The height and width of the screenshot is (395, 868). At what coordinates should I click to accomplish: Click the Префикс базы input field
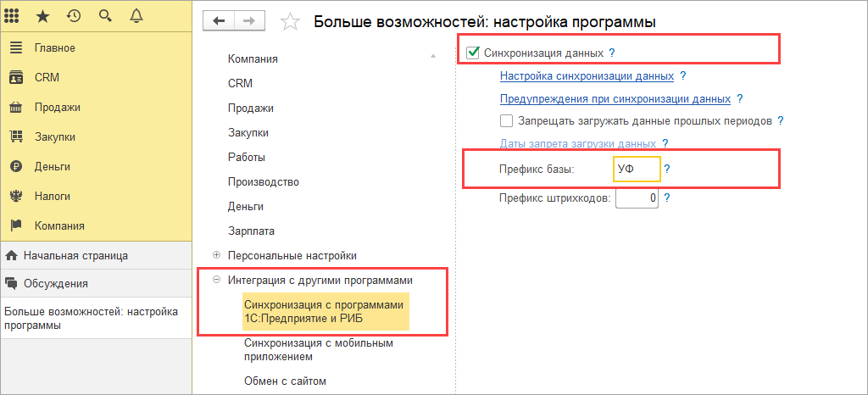pyautogui.click(x=636, y=170)
